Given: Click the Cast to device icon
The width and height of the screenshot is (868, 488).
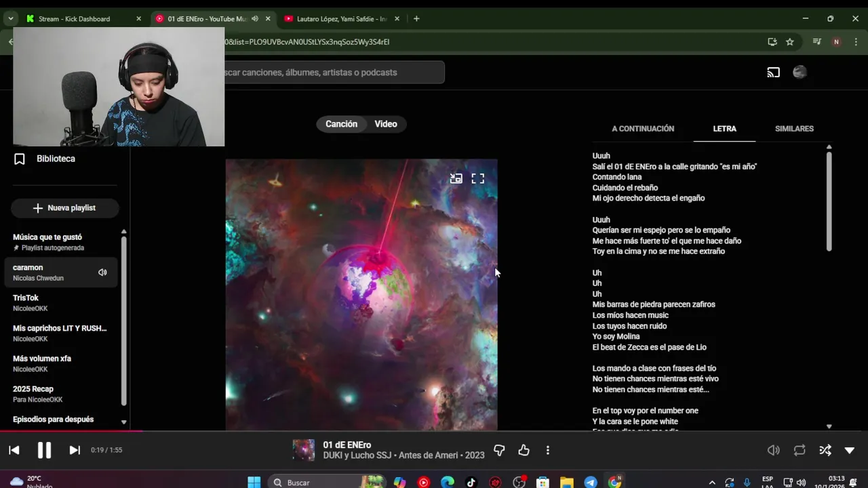Looking at the screenshot, I should pos(774,73).
